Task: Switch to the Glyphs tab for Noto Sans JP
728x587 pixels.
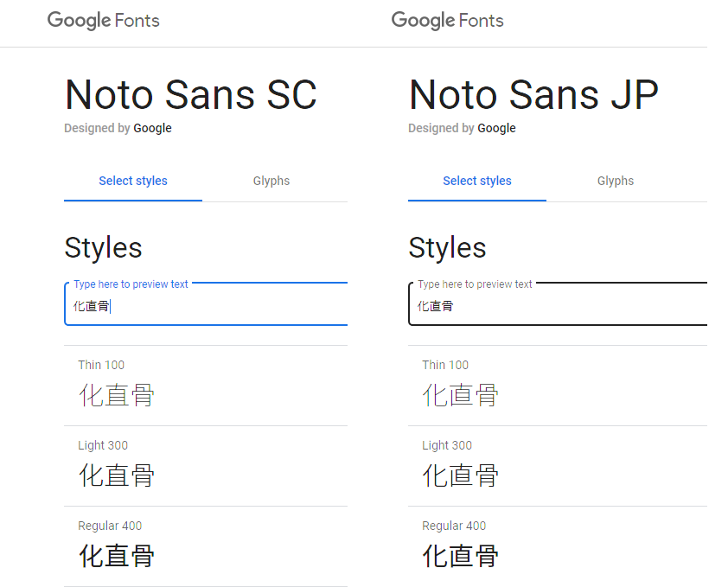Action: click(616, 181)
